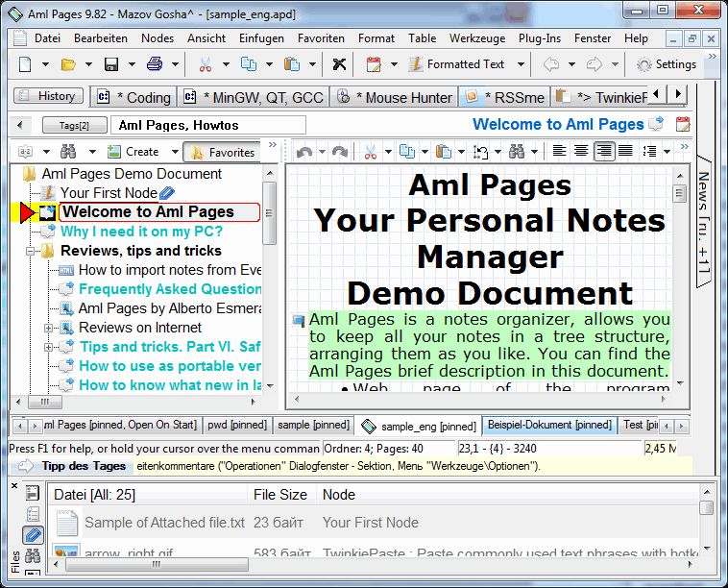
Task: Click the File Size column header
Action: [280, 495]
